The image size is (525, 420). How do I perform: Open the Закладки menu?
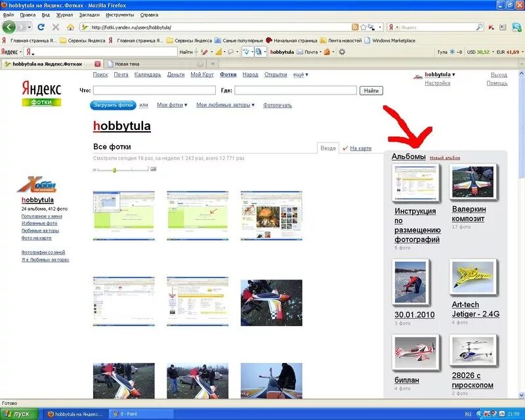pyautogui.click(x=89, y=14)
